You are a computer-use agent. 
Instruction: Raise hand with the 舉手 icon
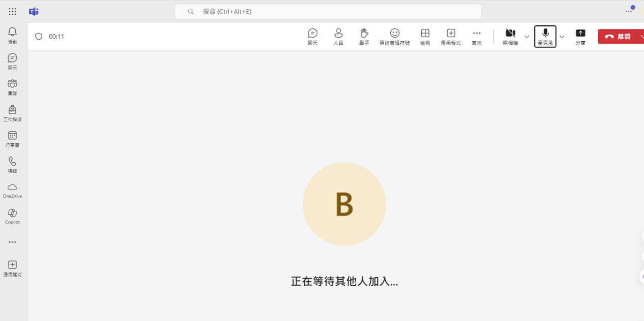364,36
